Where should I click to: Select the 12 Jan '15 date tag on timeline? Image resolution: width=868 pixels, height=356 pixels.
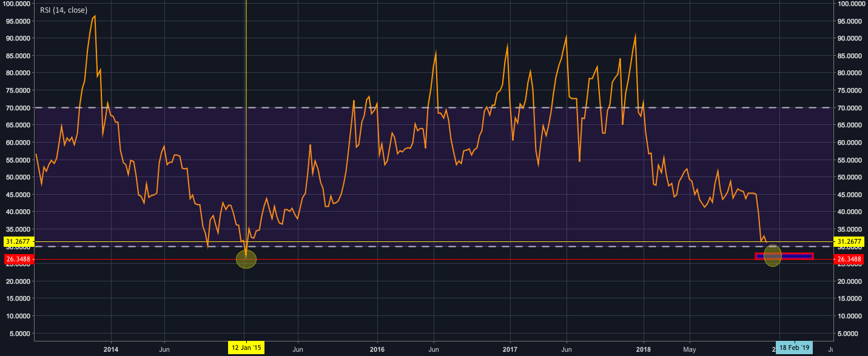[x=245, y=348]
